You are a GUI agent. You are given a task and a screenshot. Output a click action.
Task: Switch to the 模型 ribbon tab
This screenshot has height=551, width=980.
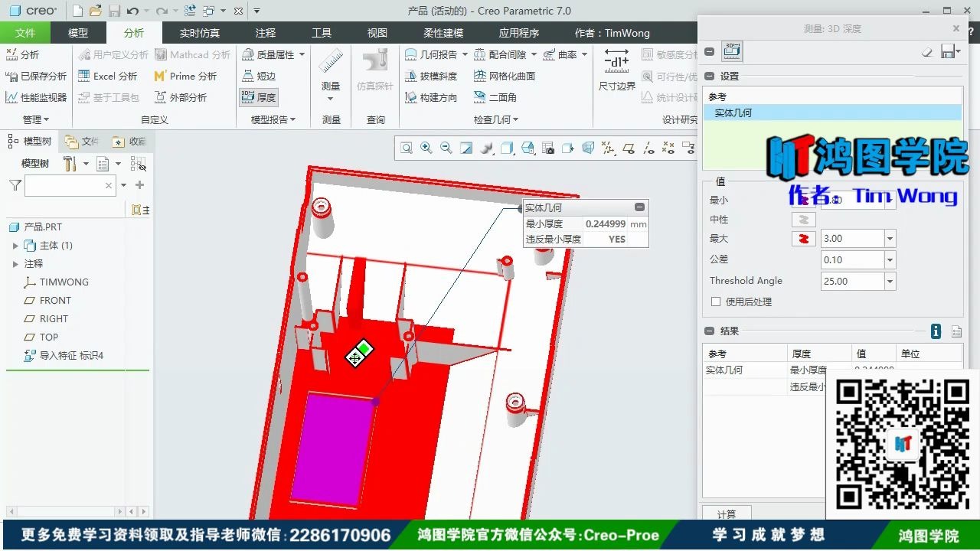77,32
